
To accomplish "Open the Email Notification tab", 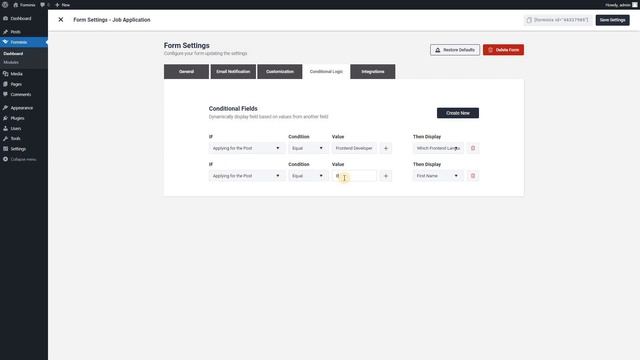I will coord(233,71).
